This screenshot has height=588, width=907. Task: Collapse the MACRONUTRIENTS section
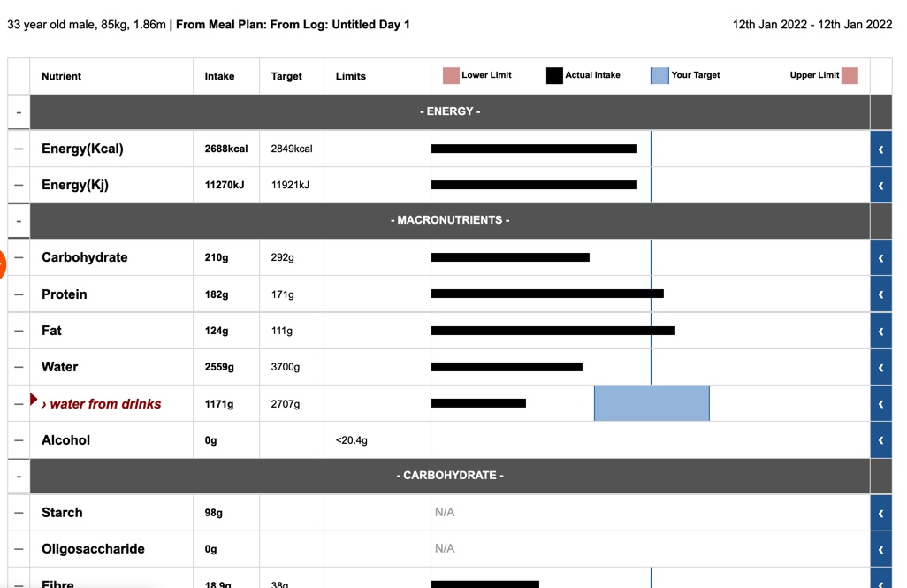tap(19, 221)
